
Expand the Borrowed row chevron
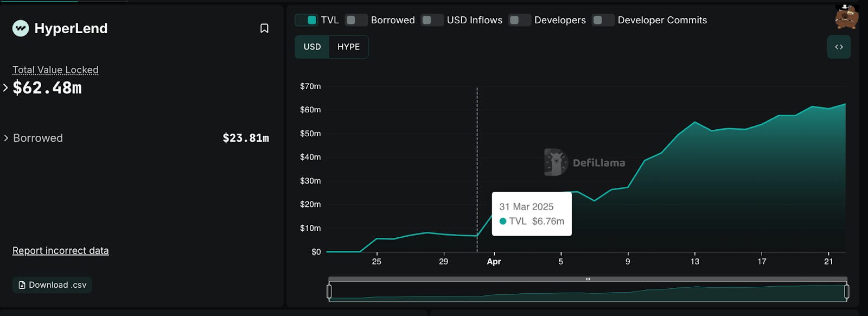coord(6,138)
